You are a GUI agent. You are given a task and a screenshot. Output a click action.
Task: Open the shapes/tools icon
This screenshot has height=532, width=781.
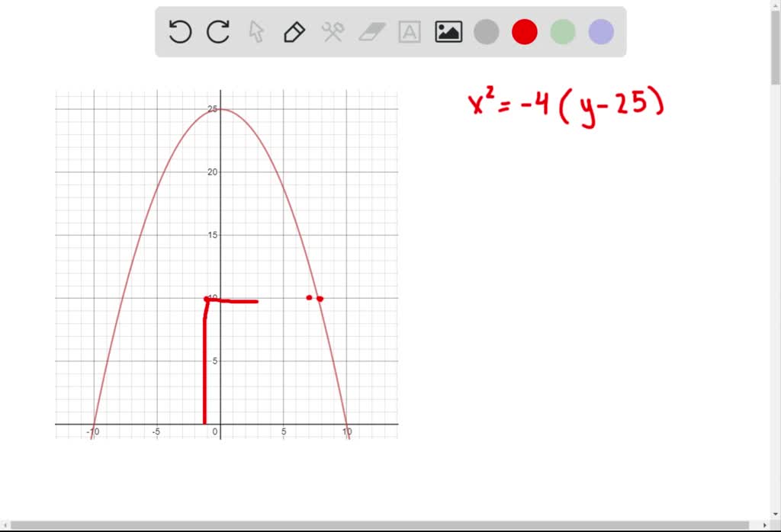(333, 31)
